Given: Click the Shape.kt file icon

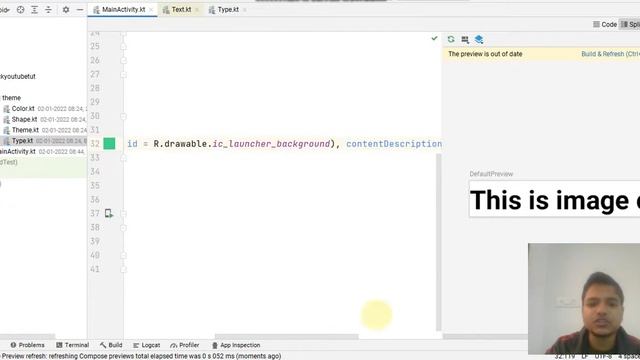Looking at the screenshot, I should point(7,120).
